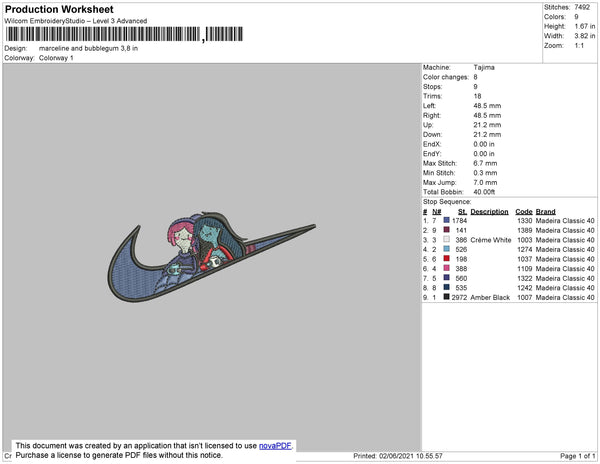Click the Crème White color swatch
Image resolution: width=600 pixels, height=464 pixels.
[x=446, y=239]
